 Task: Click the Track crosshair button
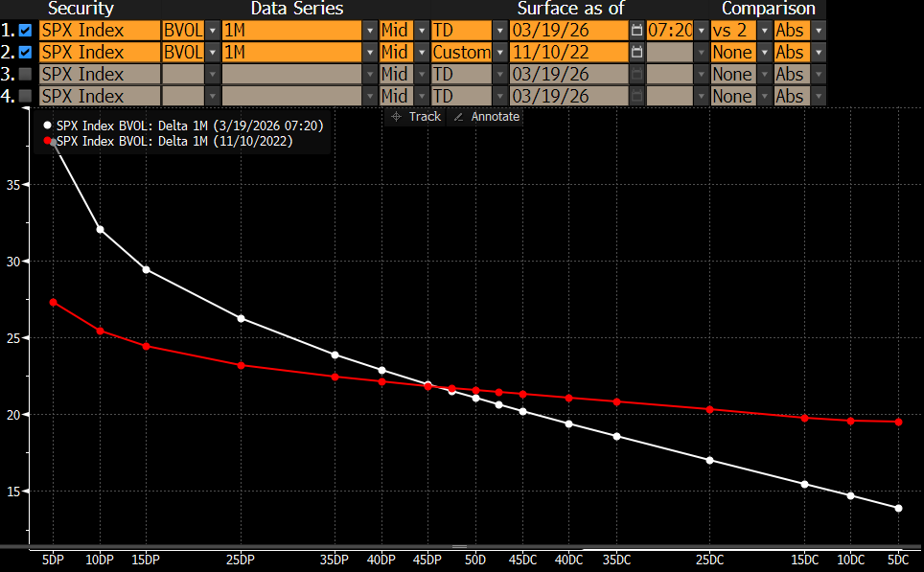(x=417, y=117)
